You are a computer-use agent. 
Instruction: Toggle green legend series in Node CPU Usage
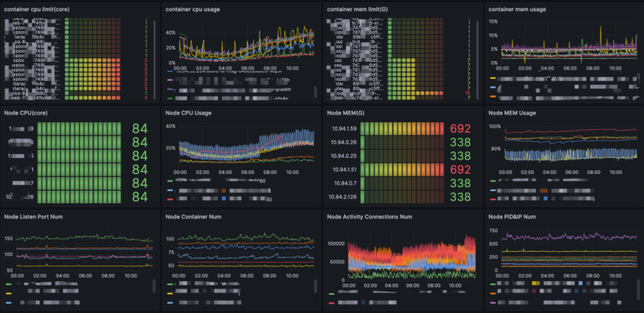tap(170, 180)
